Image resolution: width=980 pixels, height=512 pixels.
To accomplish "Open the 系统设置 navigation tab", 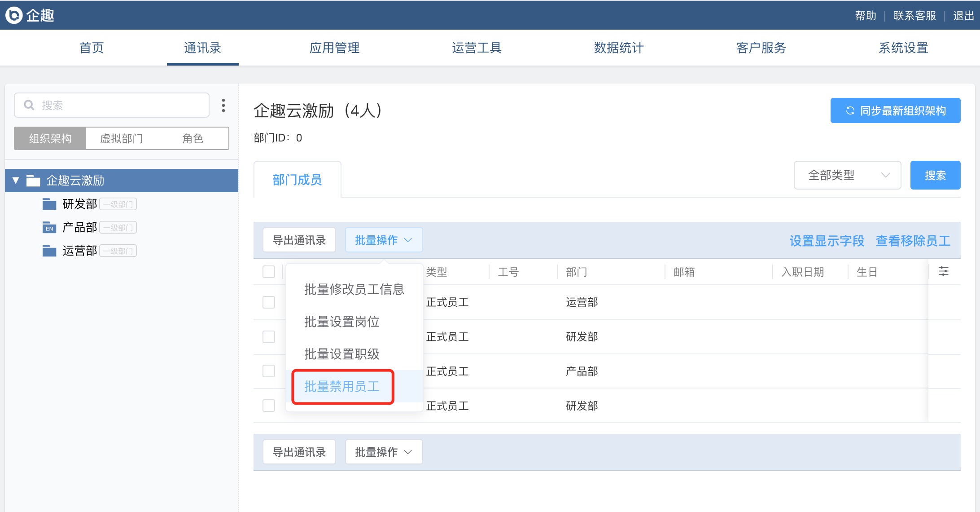I will (x=903, y=48).
